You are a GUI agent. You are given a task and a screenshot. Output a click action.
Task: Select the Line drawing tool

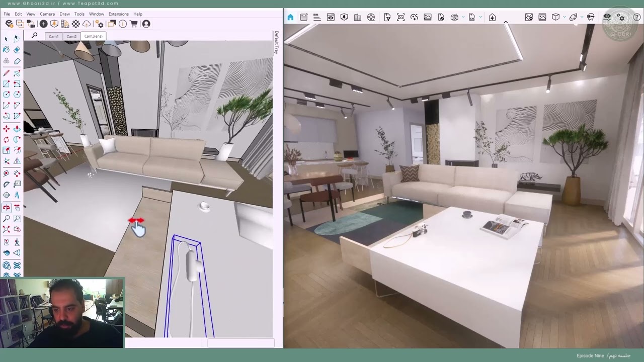click(6, 73)
